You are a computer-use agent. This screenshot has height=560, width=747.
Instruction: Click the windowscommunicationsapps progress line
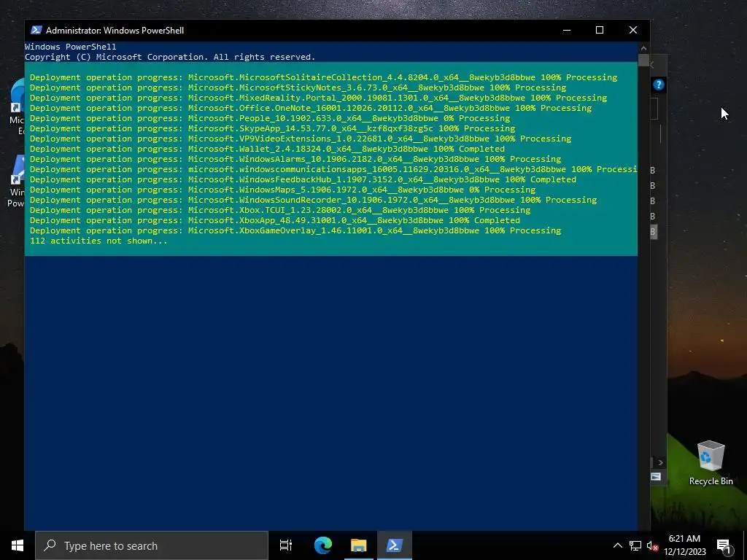[x=333, y=169]
